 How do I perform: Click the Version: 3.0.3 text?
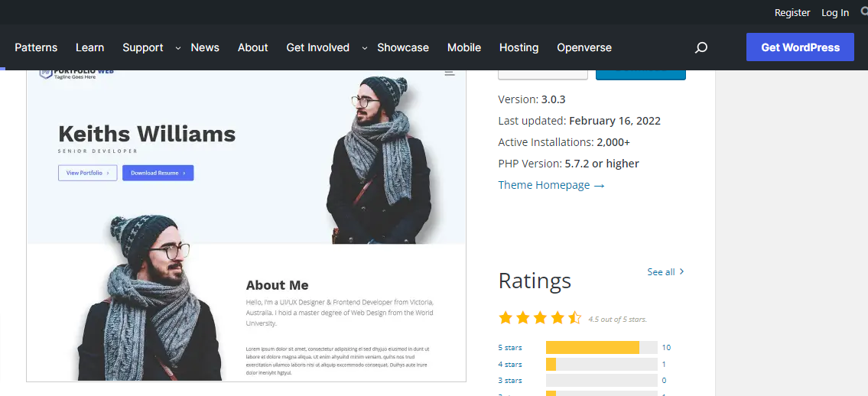pyautogui.click(x=532, y=99)
